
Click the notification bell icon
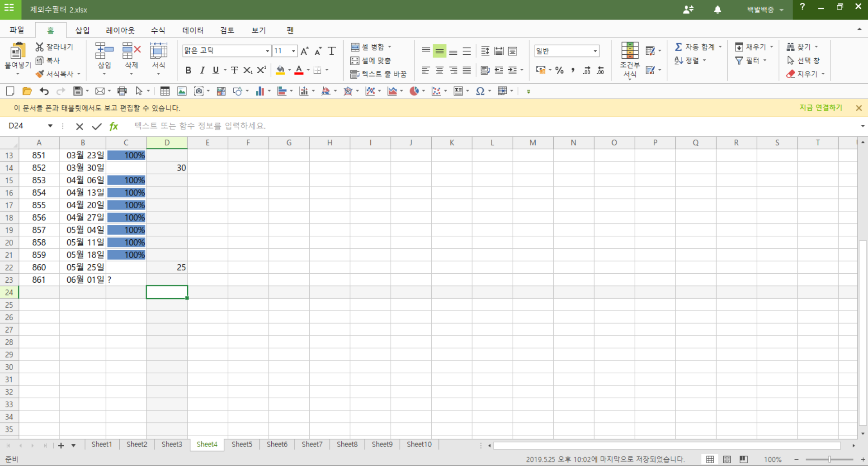coord(717,10)
